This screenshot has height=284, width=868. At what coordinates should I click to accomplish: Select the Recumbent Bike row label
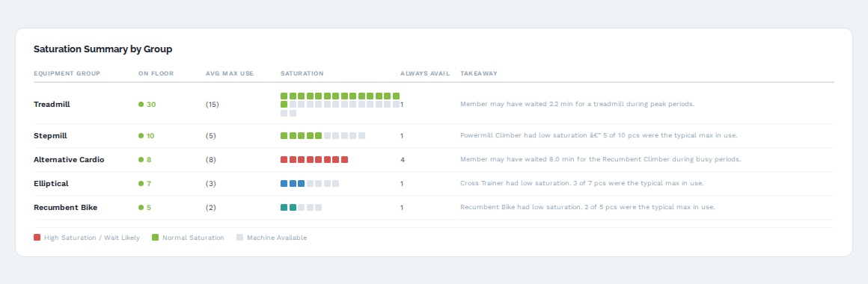pyautogui.click(x=65, y=208)
